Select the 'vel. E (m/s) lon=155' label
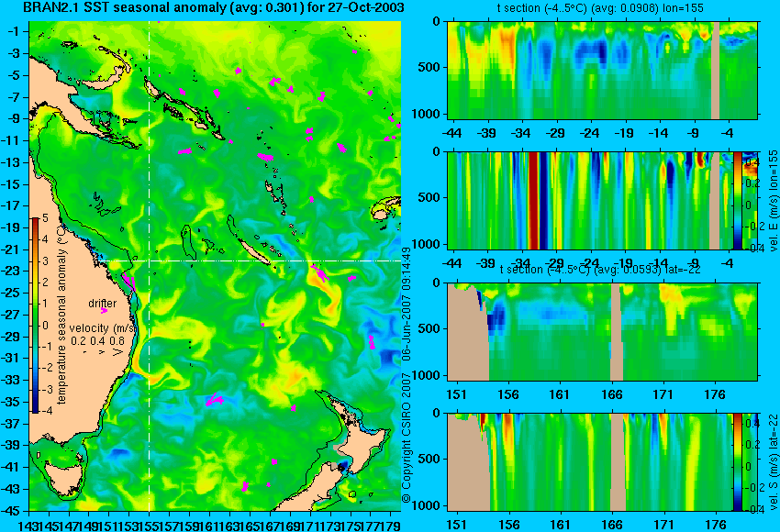This screenshot has width=780, height=532. point(774,200)
